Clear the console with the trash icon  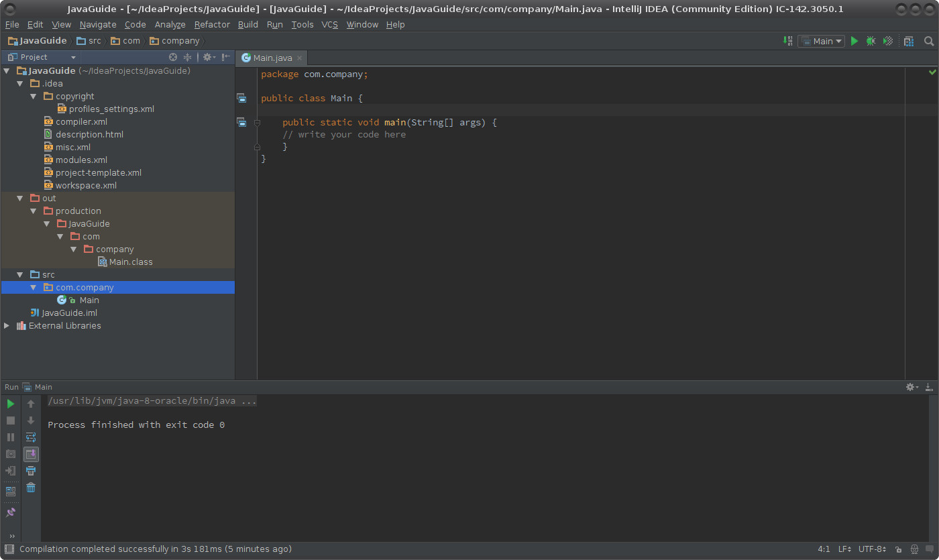tap(31, 488)
